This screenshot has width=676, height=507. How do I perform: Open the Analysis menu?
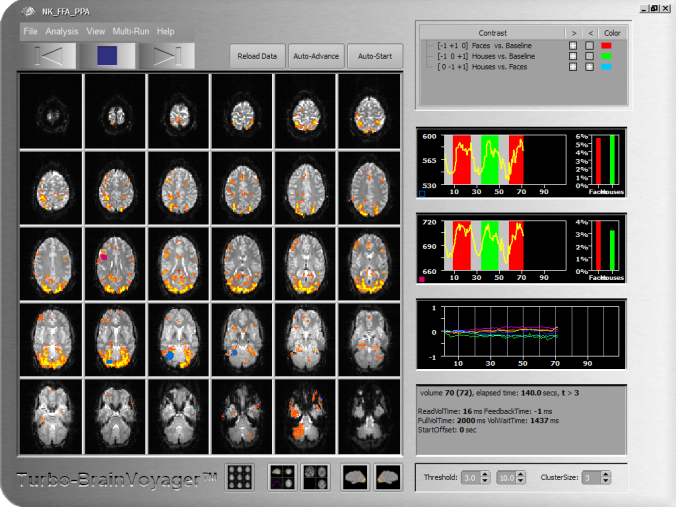pyautogui.click(x=62, y=32)
